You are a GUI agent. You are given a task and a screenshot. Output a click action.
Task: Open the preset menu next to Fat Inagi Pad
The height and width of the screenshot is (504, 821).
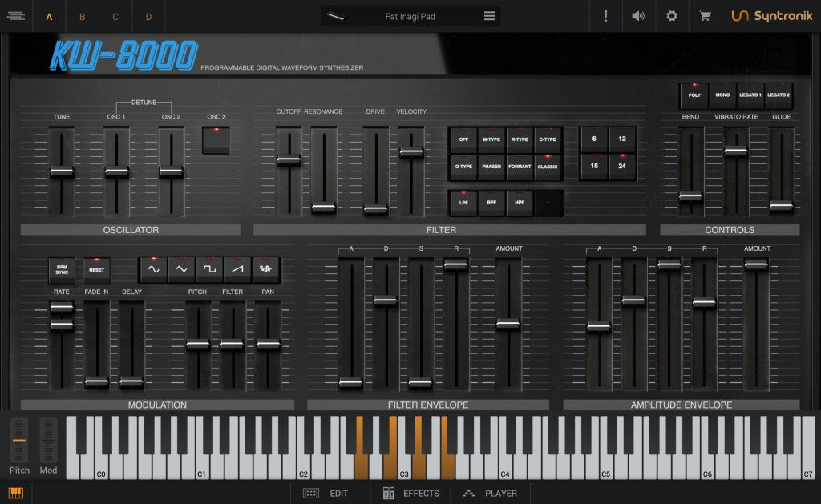487,15
